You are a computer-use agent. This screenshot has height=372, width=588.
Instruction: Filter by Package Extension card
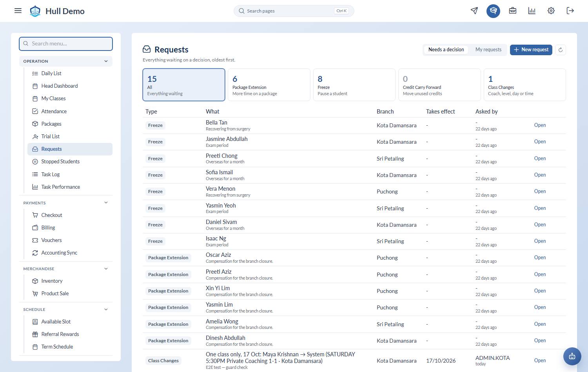pyautogui.click(x=269, y=85)
